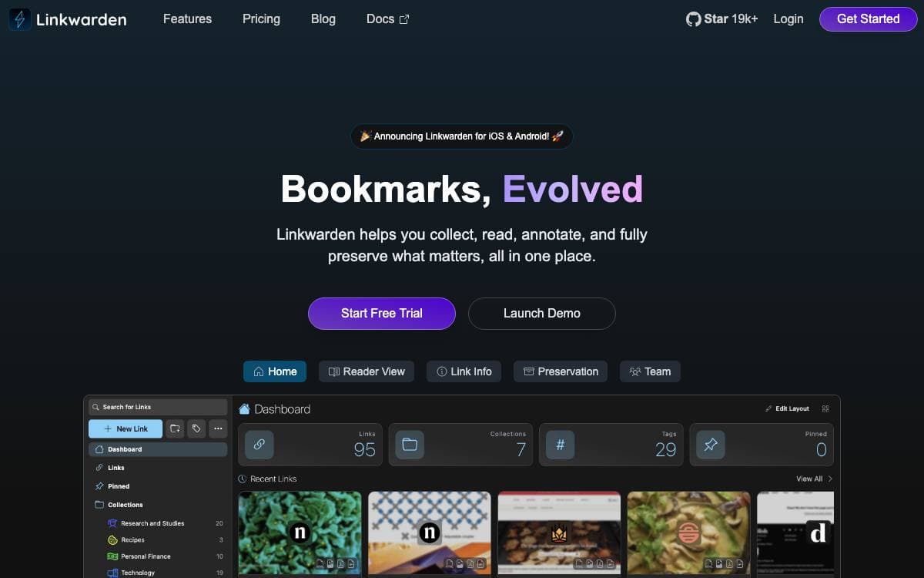This screenshot has height=578, width=924.
Task: Click the Recent Links heading
Action: (x=273, y=479)
